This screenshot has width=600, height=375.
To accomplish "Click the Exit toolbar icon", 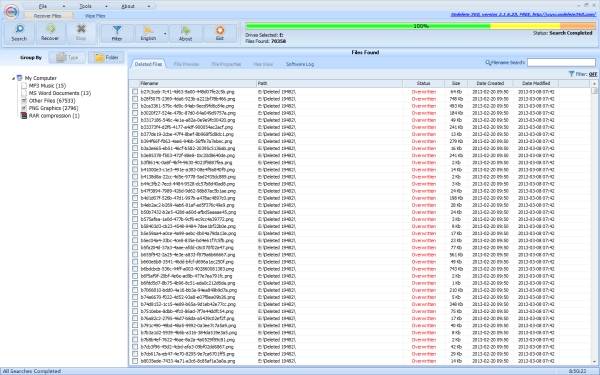I will [220, 30].
